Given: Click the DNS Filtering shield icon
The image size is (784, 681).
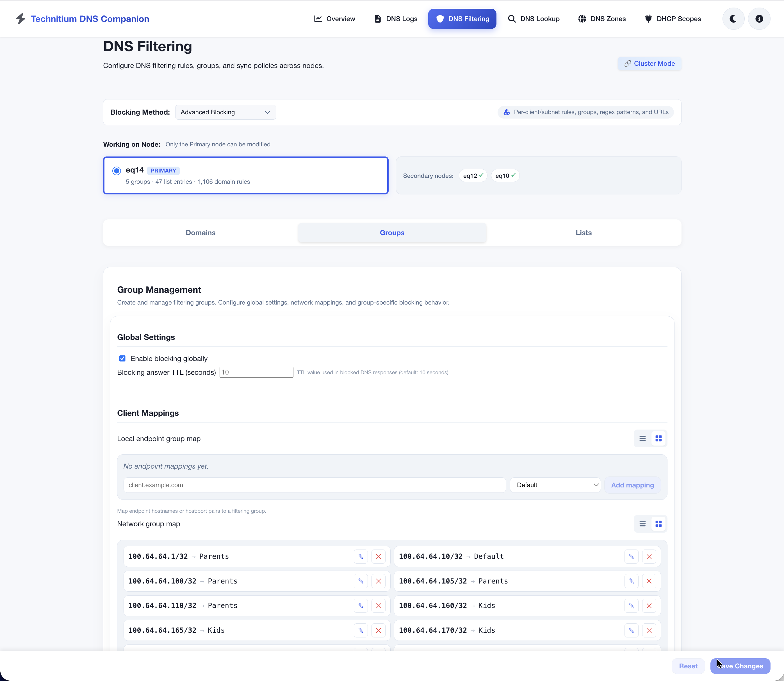Looking at the screenshot, I should point(440,19).
